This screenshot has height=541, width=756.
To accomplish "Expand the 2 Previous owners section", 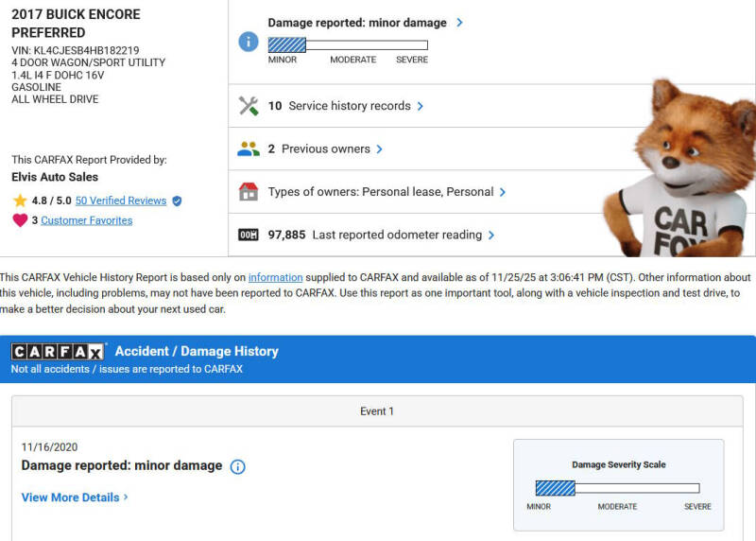I will pos(379,148).
